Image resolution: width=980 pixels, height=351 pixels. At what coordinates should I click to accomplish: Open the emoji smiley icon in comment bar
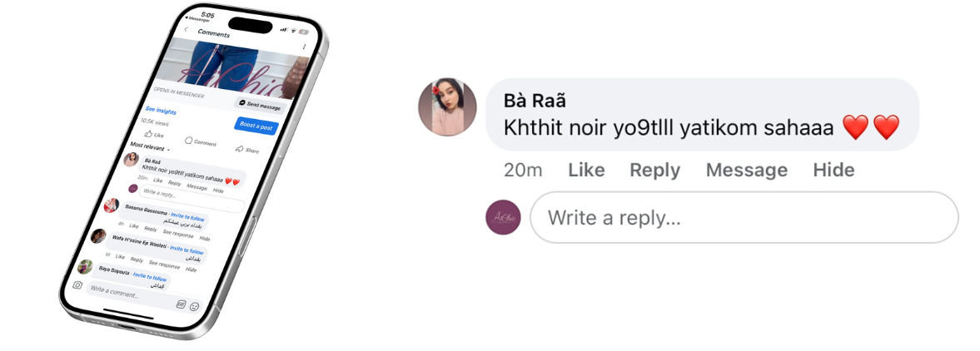pos(194,307)
